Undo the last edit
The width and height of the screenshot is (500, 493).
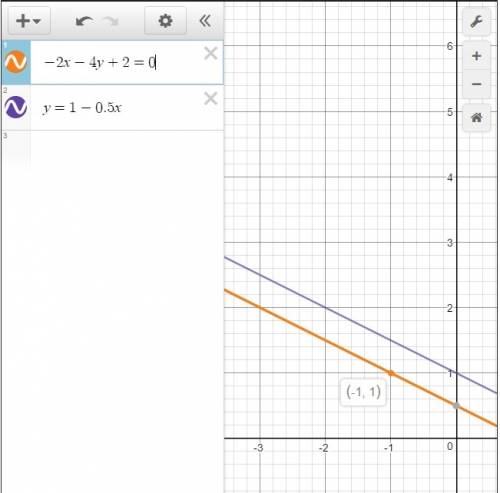(84, 21)
